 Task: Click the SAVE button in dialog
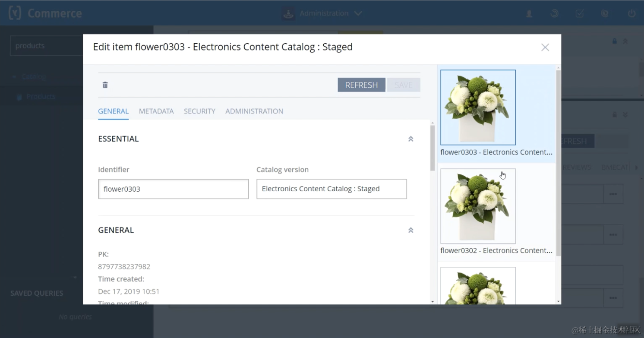pyautogui.click(x=404, y=85)
